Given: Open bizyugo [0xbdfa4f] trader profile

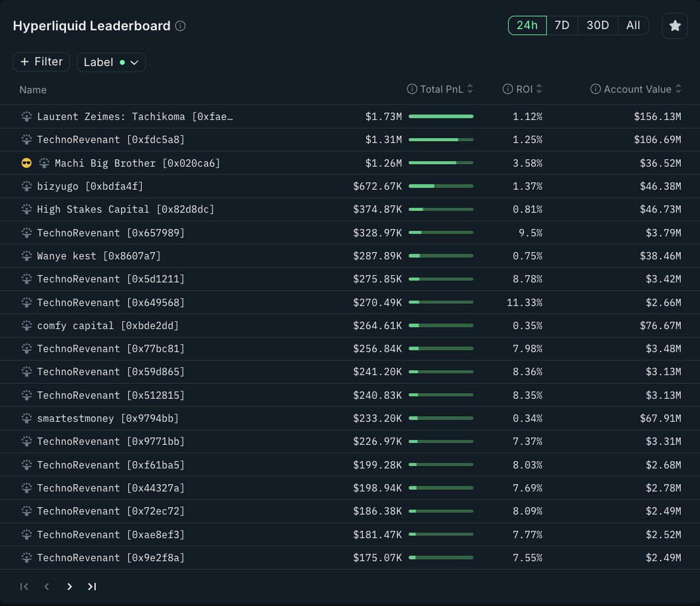Looking at the screenshot, I should [90, 187].
